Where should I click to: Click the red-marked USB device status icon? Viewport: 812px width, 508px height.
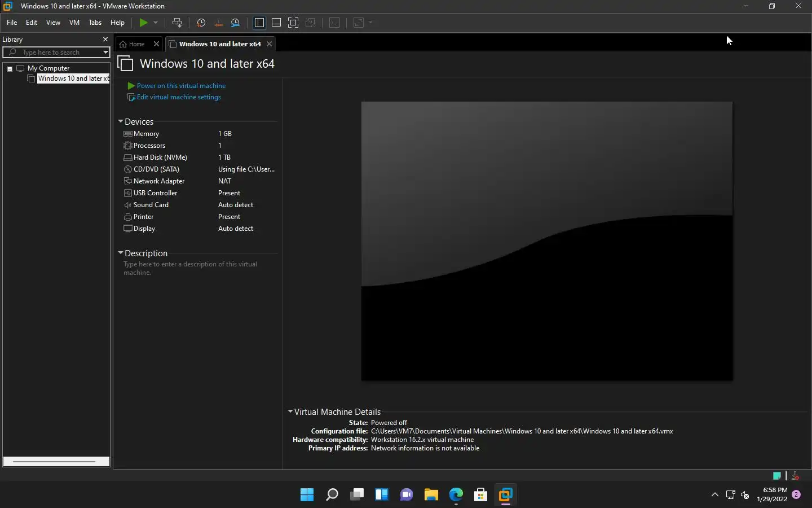click(795, 476)
